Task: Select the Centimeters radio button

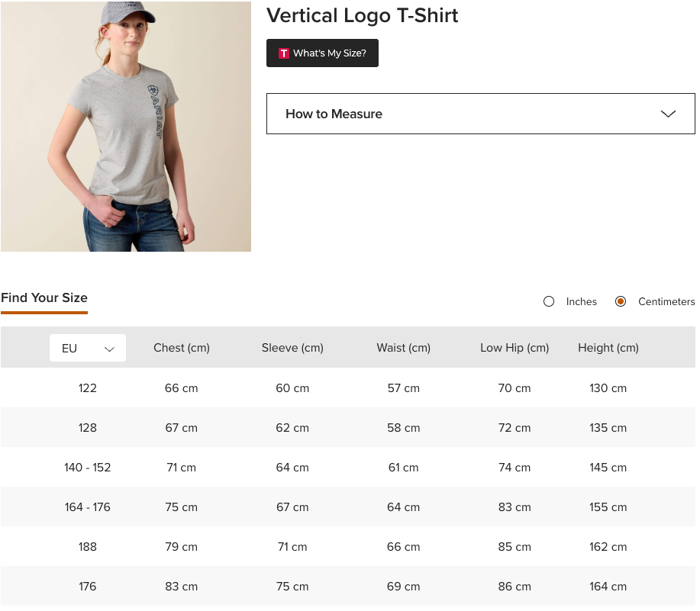Action: click(621, 301)
